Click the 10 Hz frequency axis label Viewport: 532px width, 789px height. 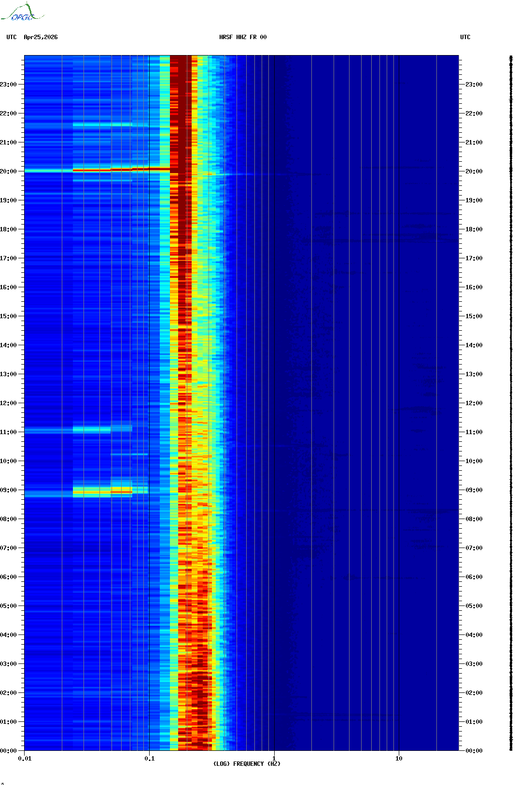399,759
